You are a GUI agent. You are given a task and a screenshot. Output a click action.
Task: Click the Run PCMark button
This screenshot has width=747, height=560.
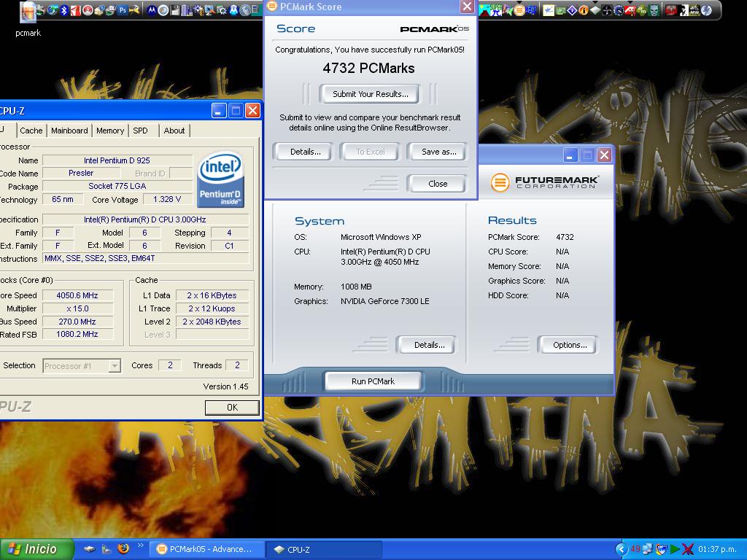click(x=373, y=381)
